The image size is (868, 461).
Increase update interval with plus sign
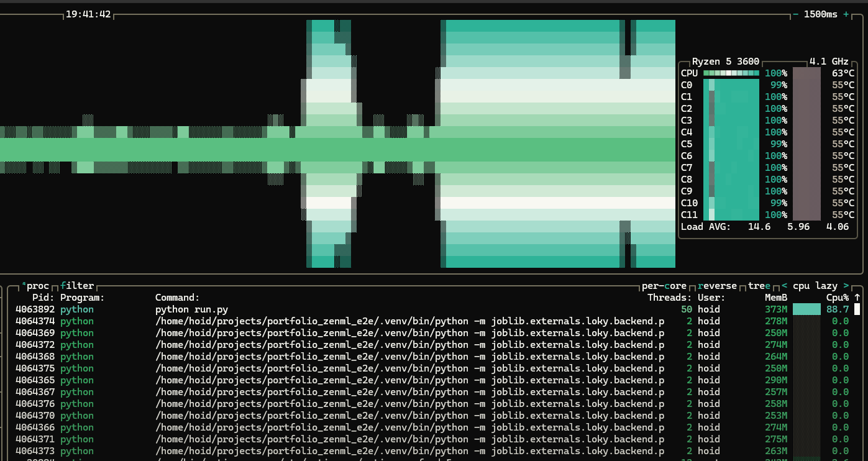click(x=846, y=14)
